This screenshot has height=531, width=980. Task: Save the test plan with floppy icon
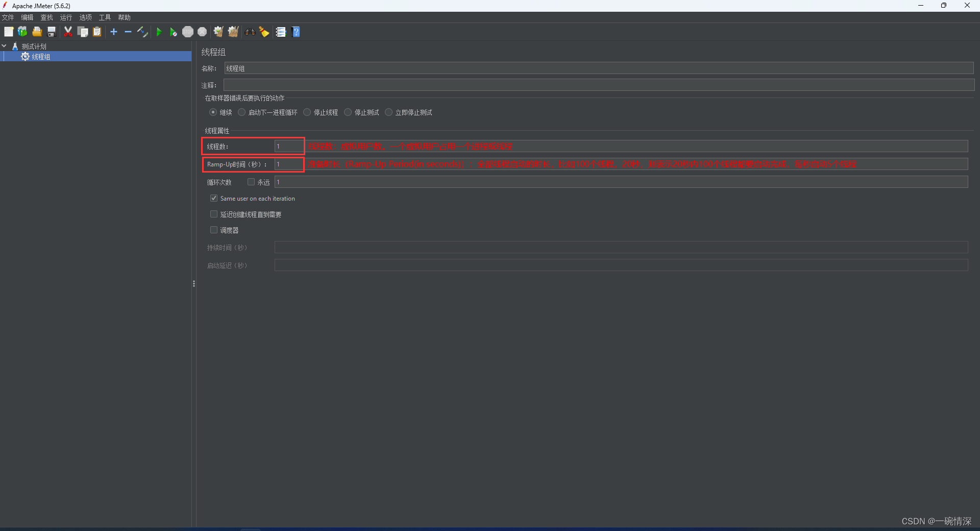point(51,32)
